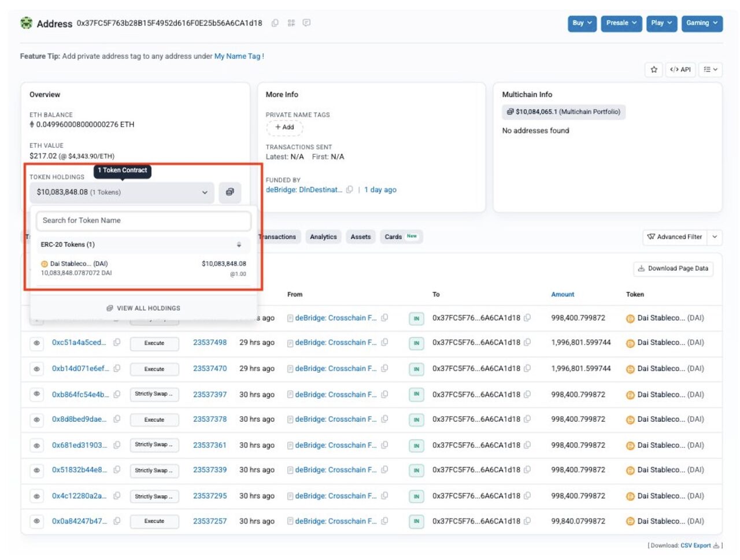The width and height of the screenshot is (740, 560).
Task: Toggle eye preview for transaction 0xc51a4a5ced
Action: (x=37, y=343)
